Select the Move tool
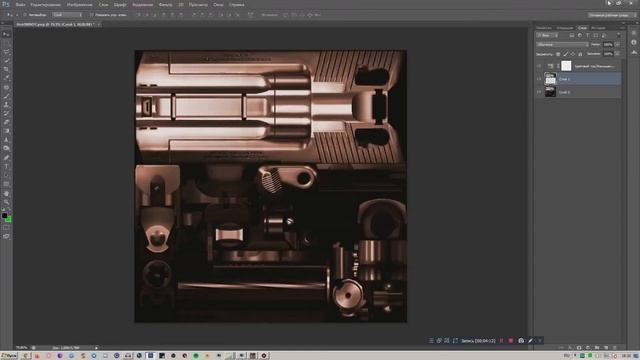 6,35
